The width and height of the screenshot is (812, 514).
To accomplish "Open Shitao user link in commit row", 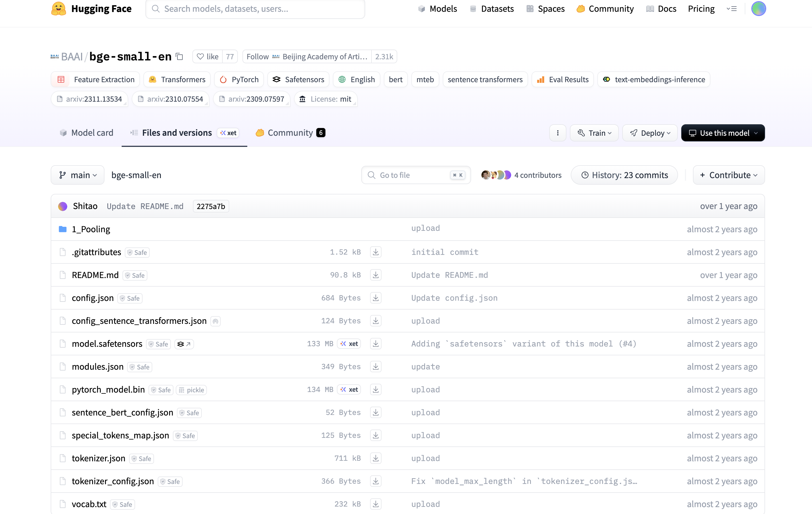I will (85, 206).
